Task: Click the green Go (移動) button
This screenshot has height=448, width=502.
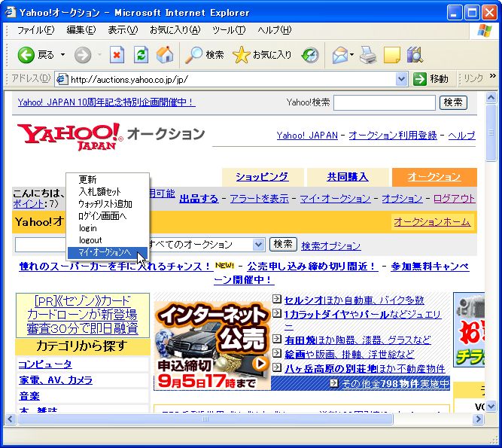Action: 431,79
